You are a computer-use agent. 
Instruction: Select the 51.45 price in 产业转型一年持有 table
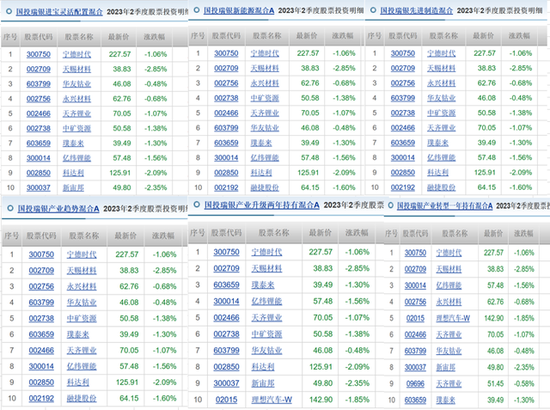(496, 384)
